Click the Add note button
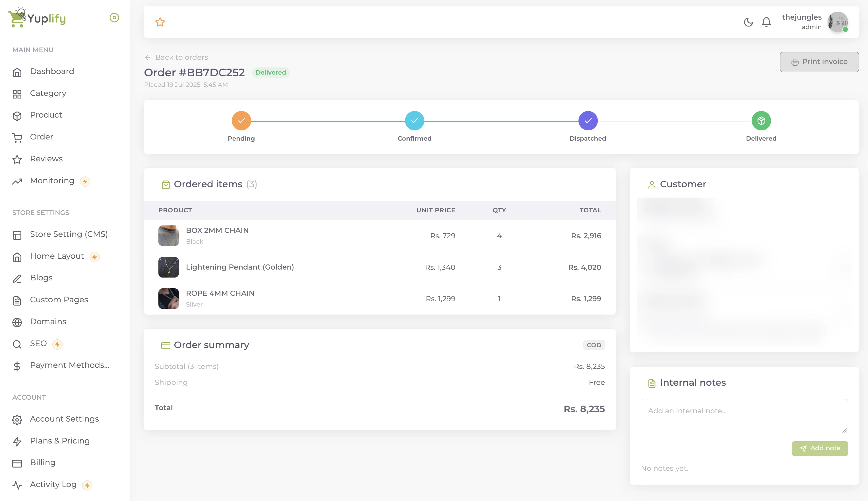The height and width of the screenshot is (501, 868). (820, 448)
